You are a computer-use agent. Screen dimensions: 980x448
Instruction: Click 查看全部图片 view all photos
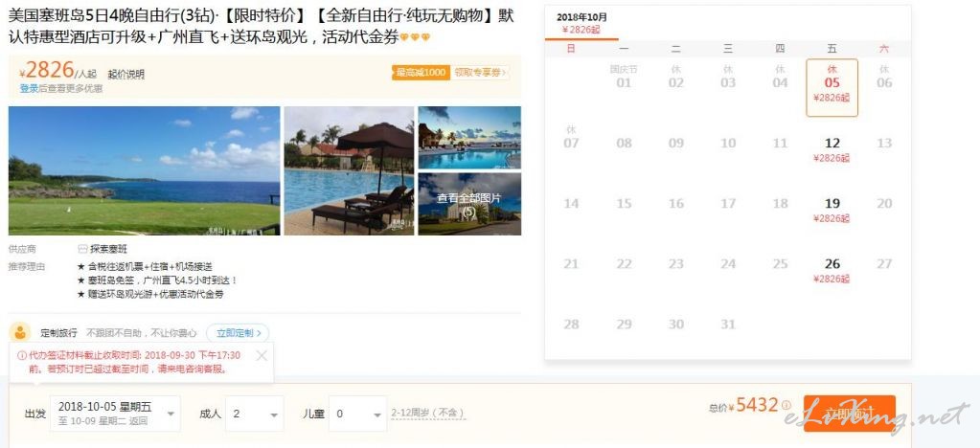click(469, 204)
